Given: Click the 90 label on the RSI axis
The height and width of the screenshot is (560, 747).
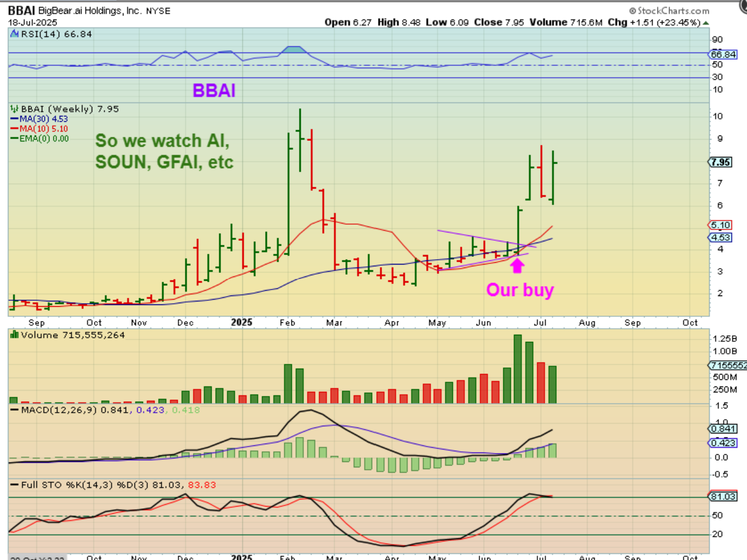Looking at the screenshot, I should [718, 39].
